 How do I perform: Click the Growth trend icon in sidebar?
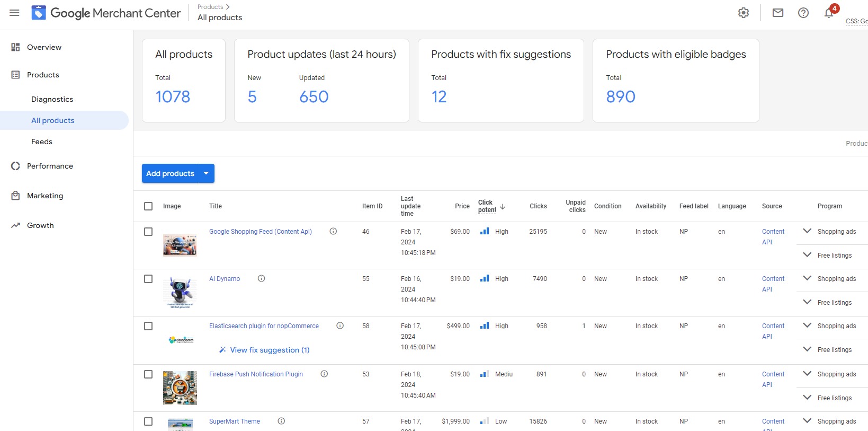pyautogui.click(x=15, y=225)
